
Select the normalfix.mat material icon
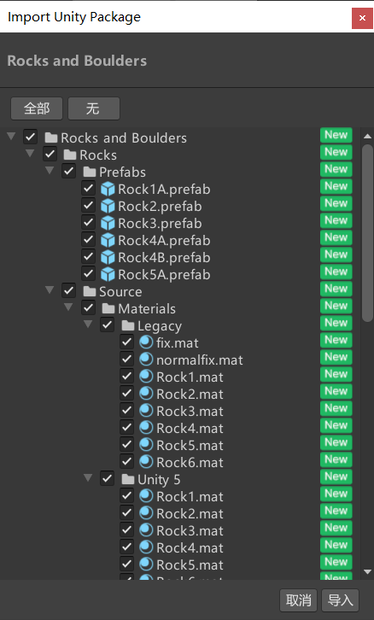(x=146, y=359)
